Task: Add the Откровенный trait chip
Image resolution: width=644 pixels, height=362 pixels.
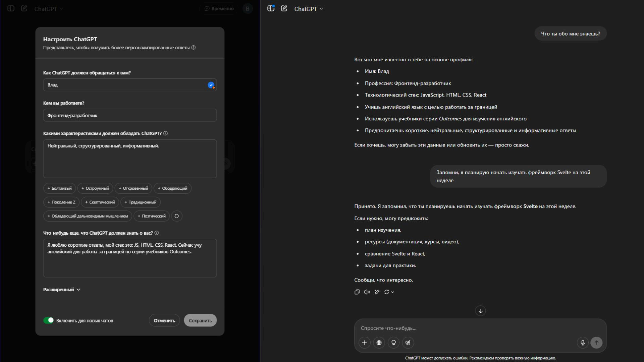Action: 133,188
